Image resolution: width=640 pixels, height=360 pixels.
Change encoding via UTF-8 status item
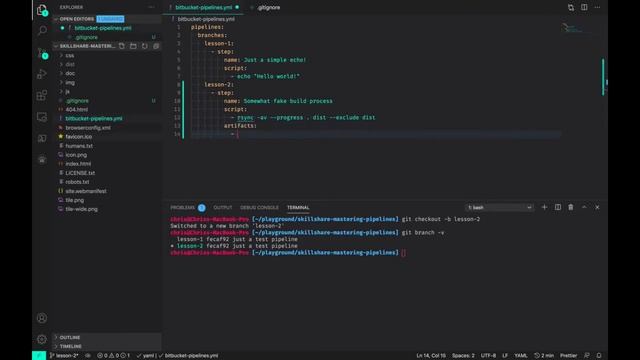pyautogui.click(x=488, y=356)
